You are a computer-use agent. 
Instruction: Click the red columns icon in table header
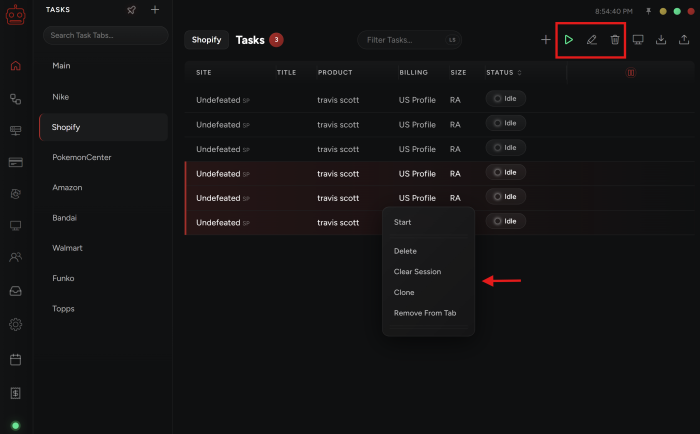[631, 72]
